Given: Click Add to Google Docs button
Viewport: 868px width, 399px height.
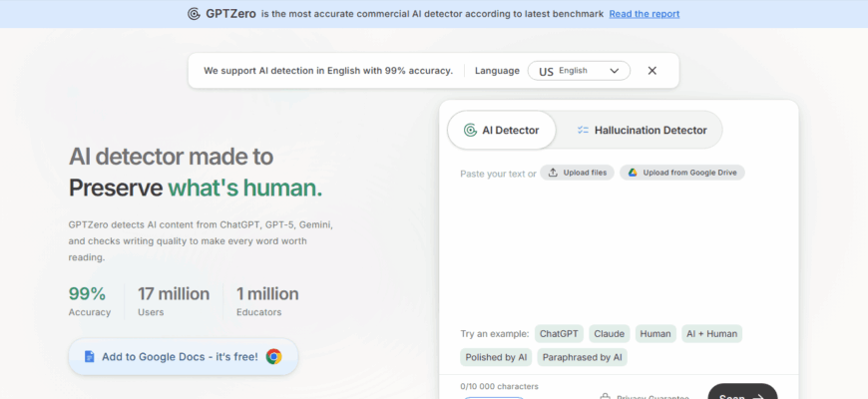Looking at the screenshot, I should pyautogui.click(x=184, y=357).
